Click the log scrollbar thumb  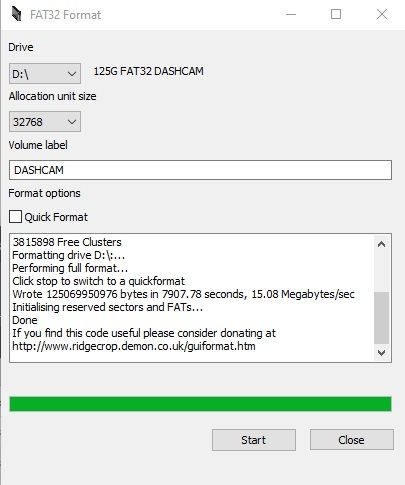point(382,317)
